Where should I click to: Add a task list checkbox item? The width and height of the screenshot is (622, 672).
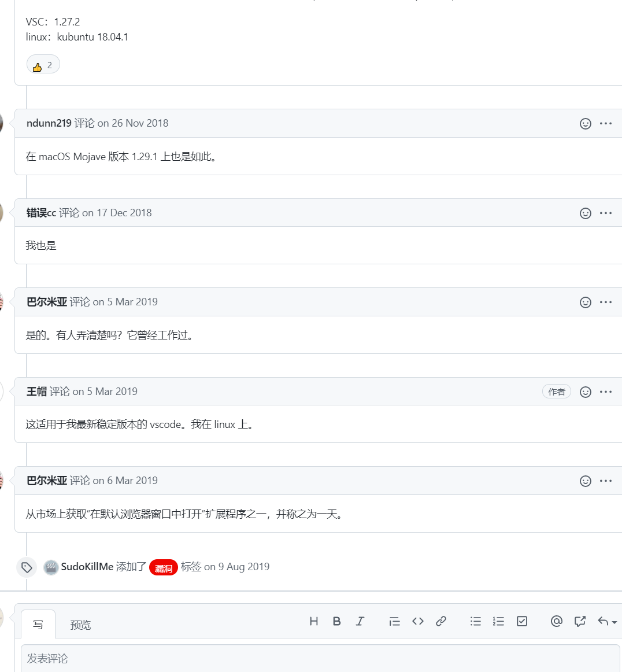(x=522, y=621)
